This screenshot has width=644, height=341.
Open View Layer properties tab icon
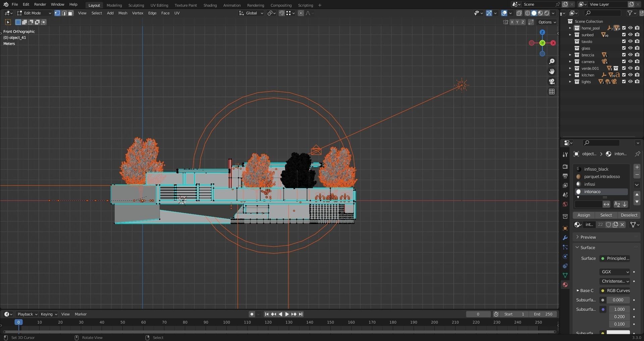tap(565, 185)
